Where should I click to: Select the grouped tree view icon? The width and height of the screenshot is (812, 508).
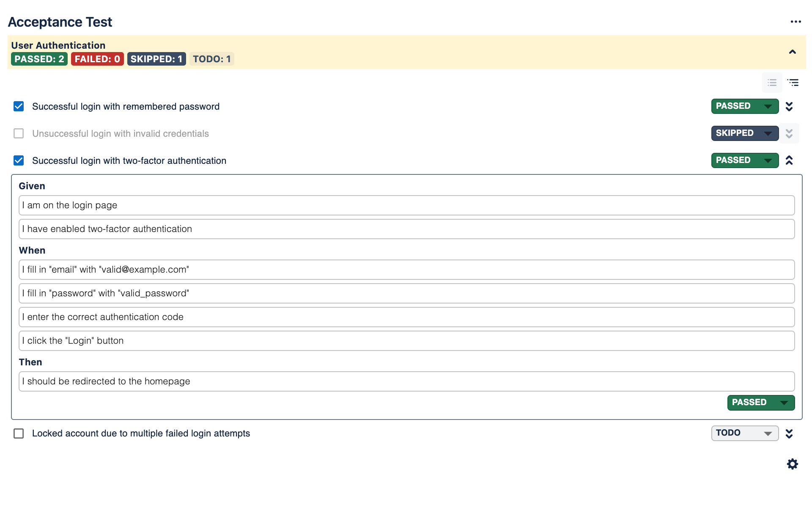793,83
